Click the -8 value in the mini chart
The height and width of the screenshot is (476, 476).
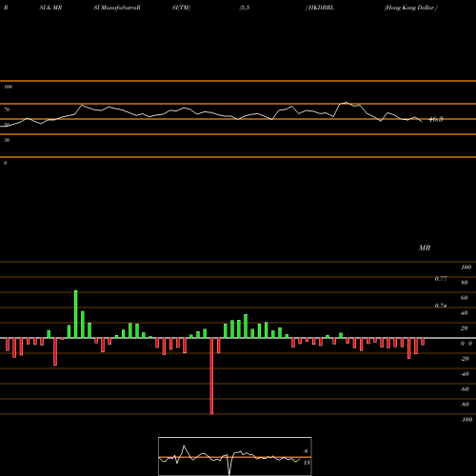(306, 451)
